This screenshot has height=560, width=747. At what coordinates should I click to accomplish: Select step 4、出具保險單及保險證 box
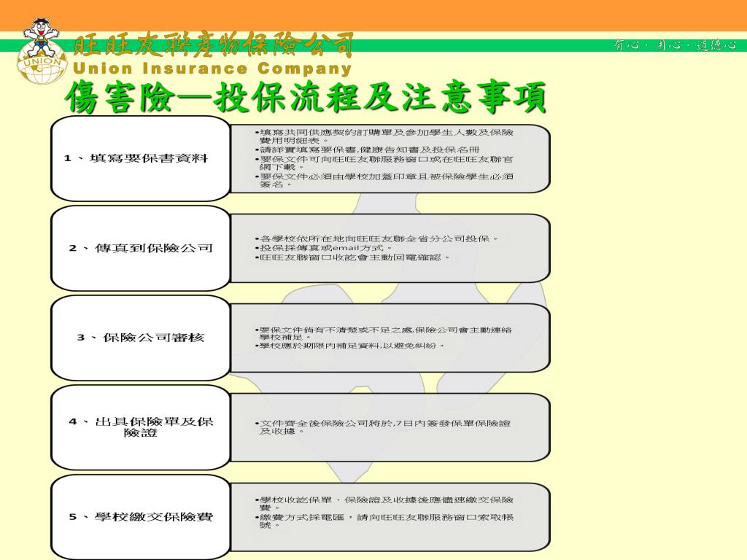tap(141, 427)
